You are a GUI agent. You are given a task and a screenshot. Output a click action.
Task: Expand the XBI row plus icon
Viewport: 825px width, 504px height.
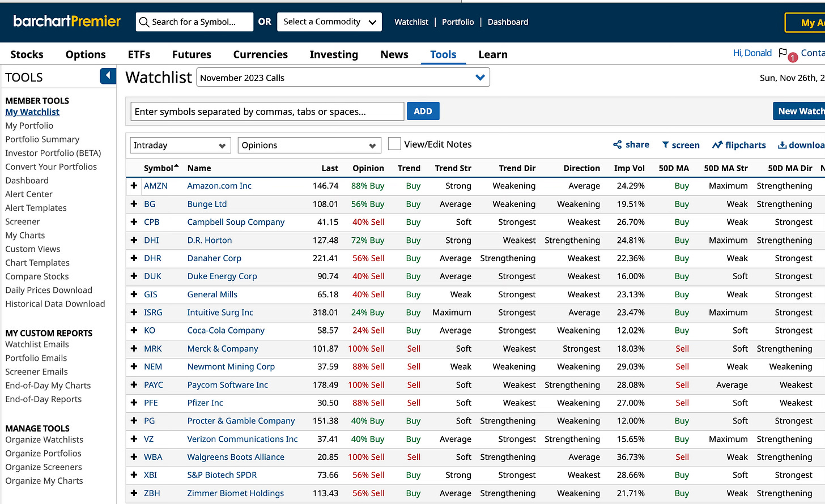point(134,475)
